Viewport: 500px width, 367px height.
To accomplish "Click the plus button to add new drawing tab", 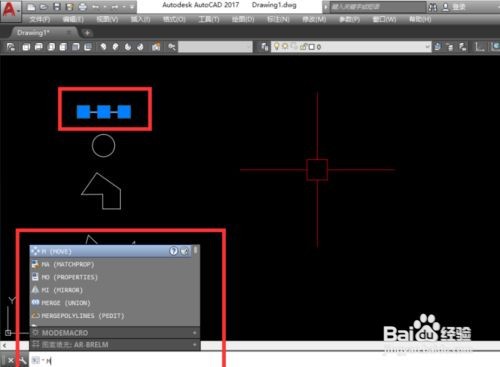I will 87,33.
